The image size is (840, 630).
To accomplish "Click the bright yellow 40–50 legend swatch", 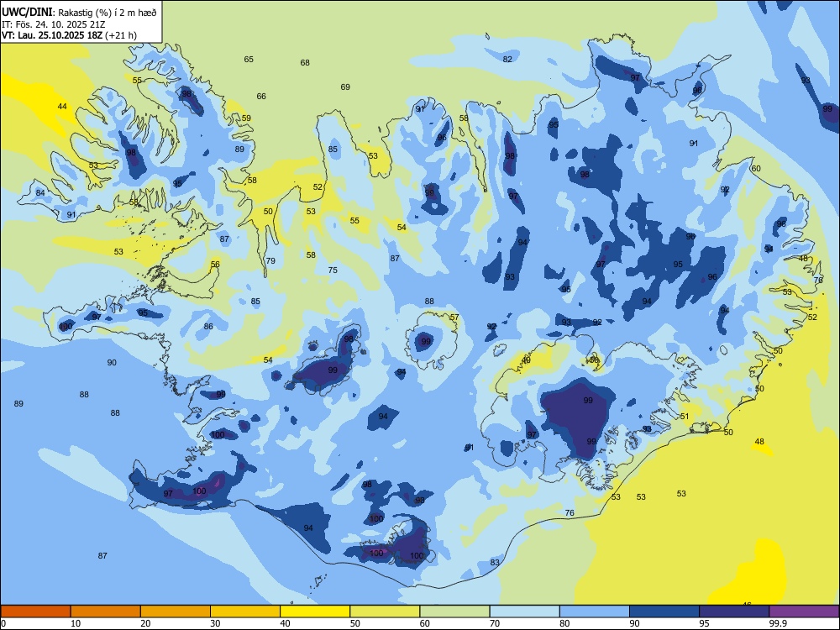I will pos(315,612).
